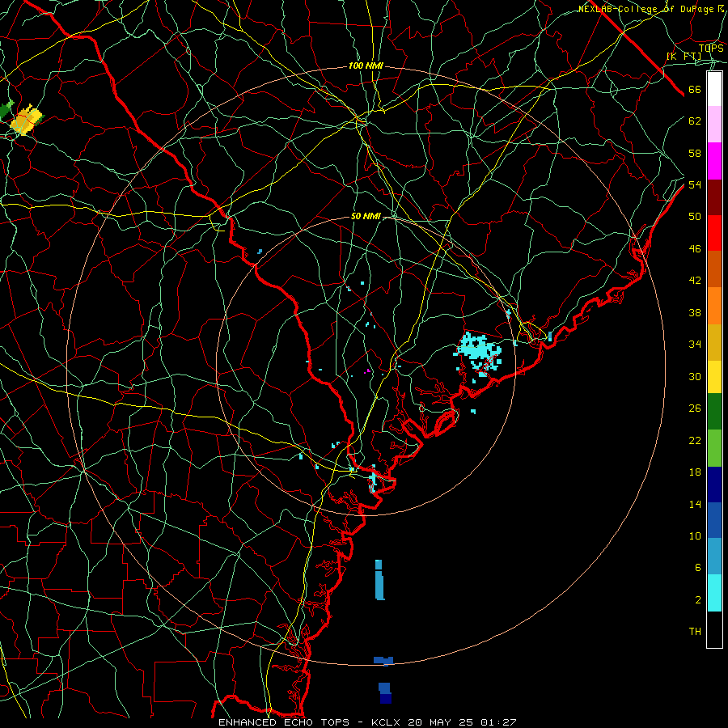Viewport: 728px width, 728px height.
Task: Click the "TH" threshold label
Action: [x=695, y=632]
